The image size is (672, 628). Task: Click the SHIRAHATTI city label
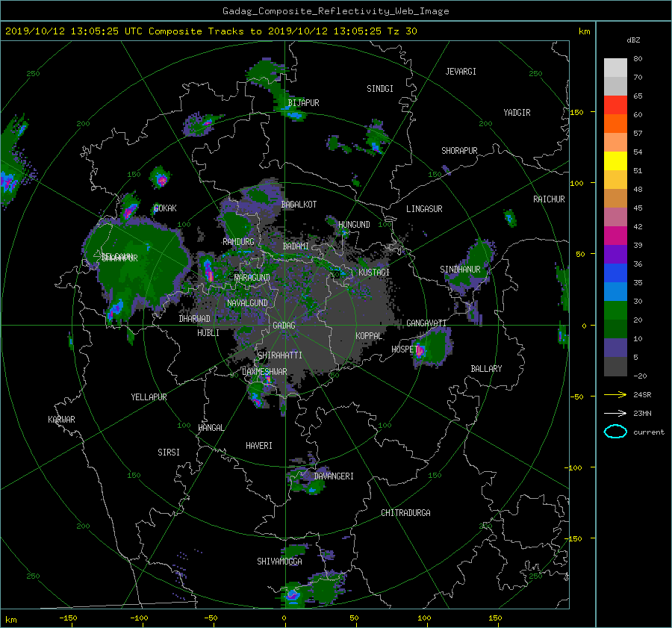(280, 355)
